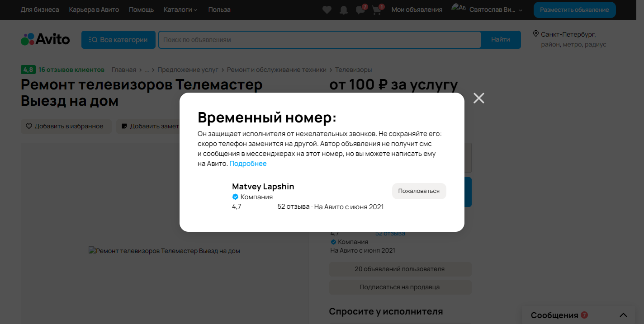Expand the breadcrumb ellipsis
Image resolution: width=644 pixels, height=324 pixels.
147,70
